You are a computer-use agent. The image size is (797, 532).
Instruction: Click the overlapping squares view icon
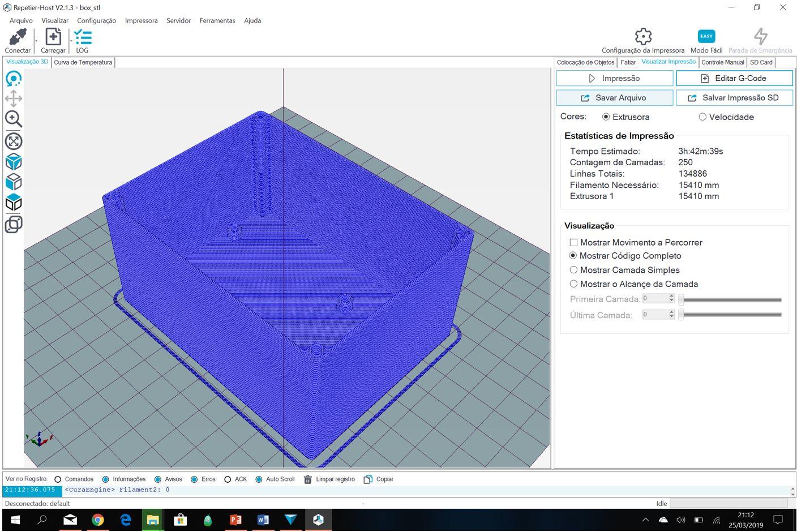14,224
